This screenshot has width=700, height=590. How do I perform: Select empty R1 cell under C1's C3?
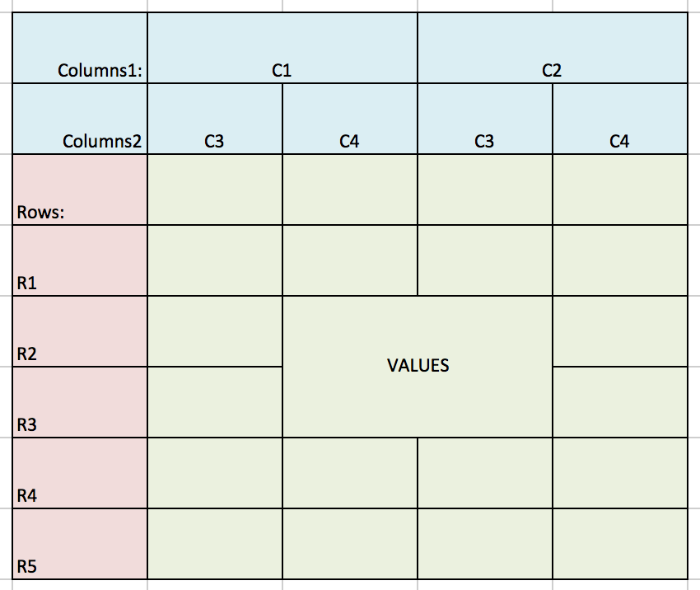[x=214, y=260]
